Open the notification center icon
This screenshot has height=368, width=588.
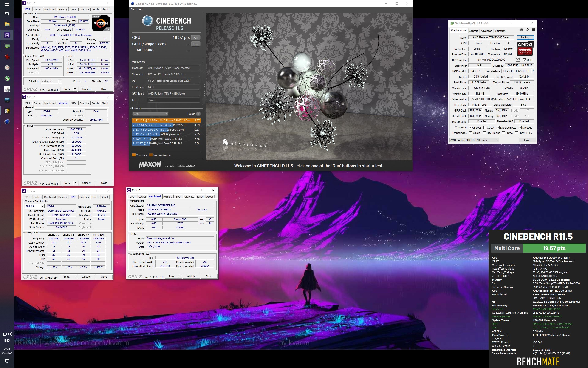[7, 361]
